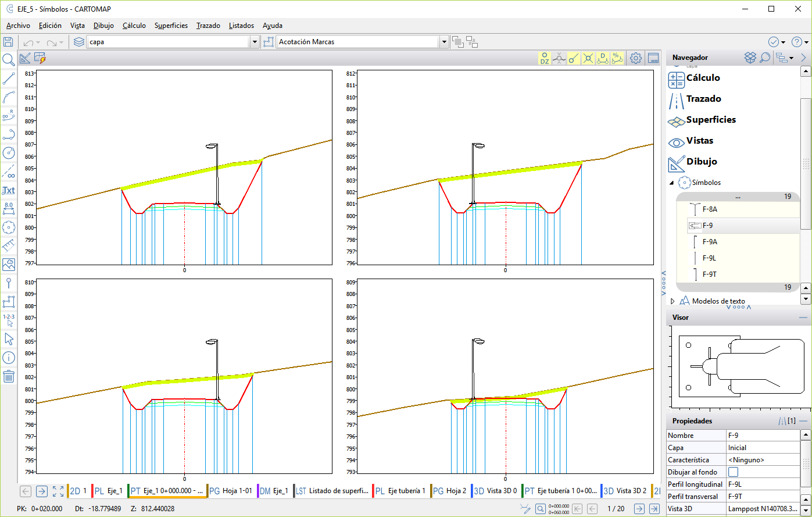This screenshot has width=812, height=517.
Task: Open the Superficies menu
Action: (x=171, y=26)
